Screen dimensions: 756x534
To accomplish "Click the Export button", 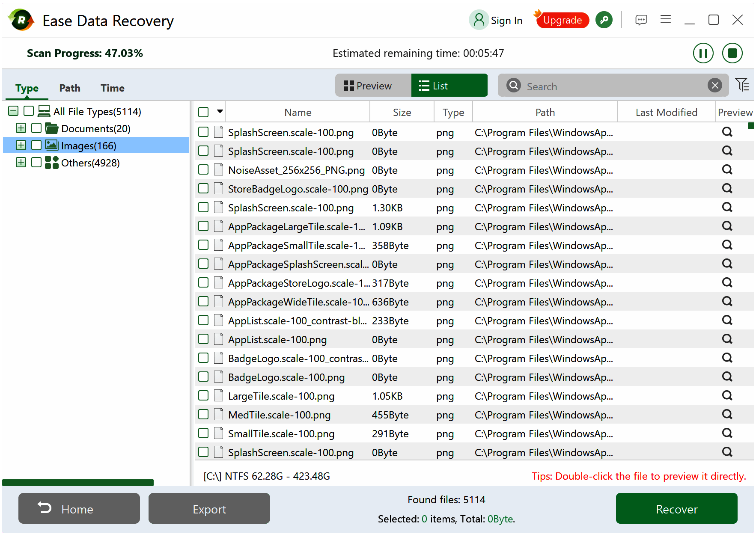I will pos(209,509).
